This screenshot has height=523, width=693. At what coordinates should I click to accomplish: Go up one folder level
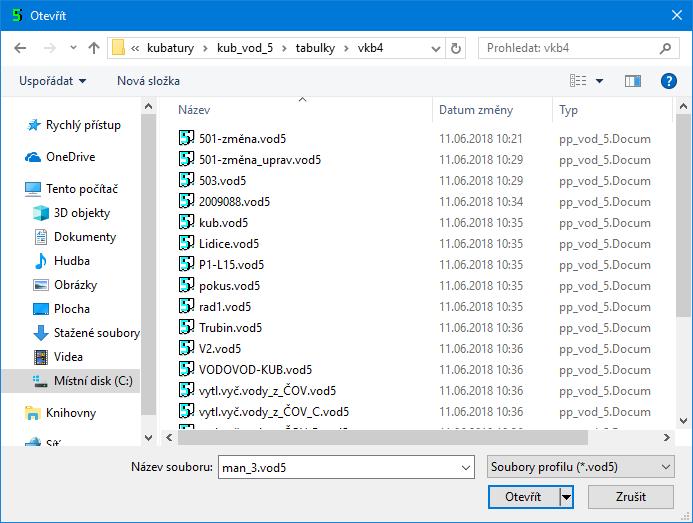pos(94,48)
